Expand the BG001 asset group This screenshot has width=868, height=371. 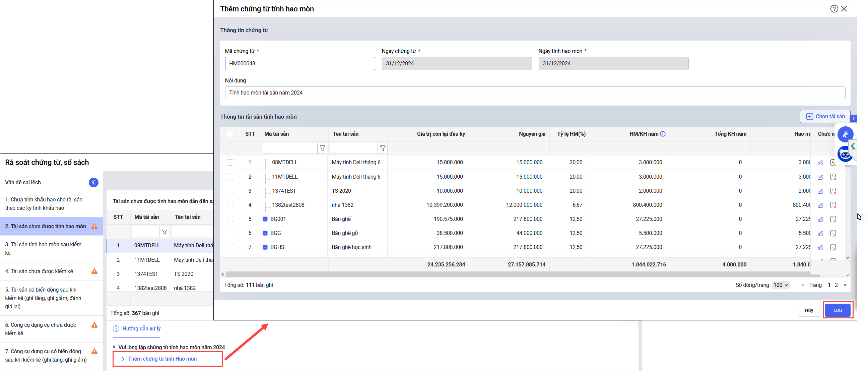point(265,219)
